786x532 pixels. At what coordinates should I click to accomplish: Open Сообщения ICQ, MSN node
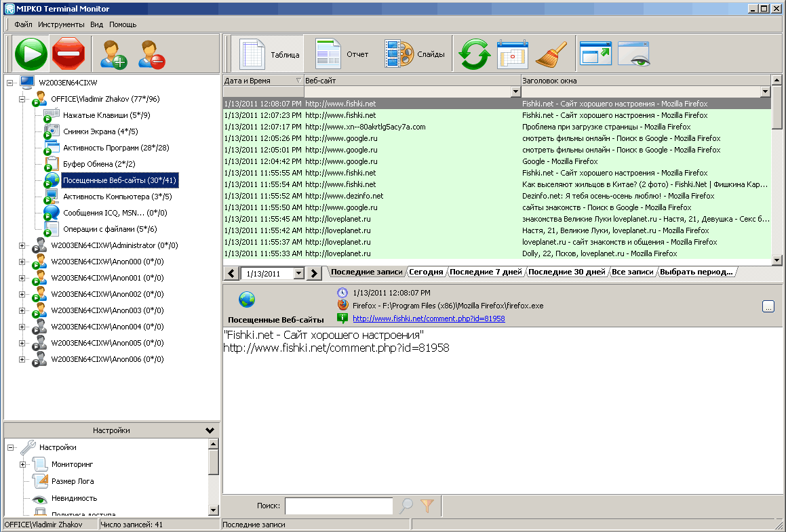115,213
